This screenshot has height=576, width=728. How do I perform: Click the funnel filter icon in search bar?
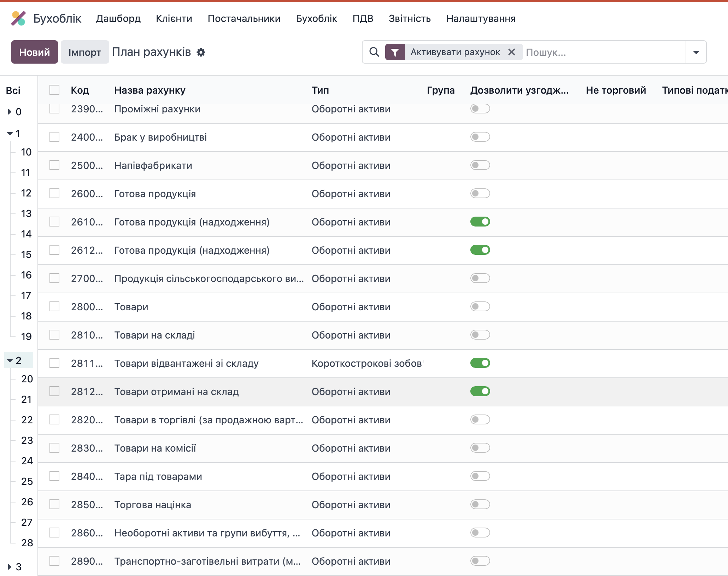pyautogui.click(x=395, y=52)
